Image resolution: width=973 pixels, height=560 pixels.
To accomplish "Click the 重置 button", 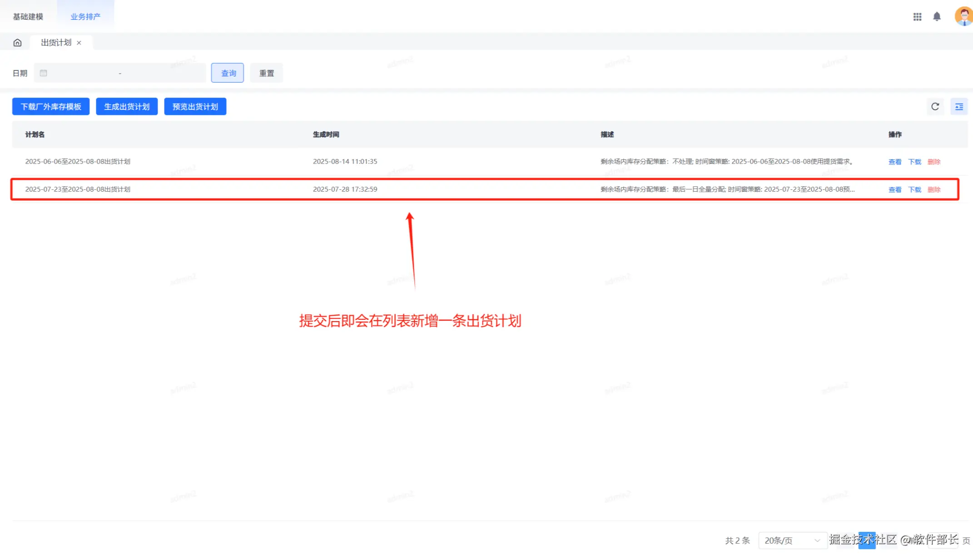I will [x=266, y=73].
